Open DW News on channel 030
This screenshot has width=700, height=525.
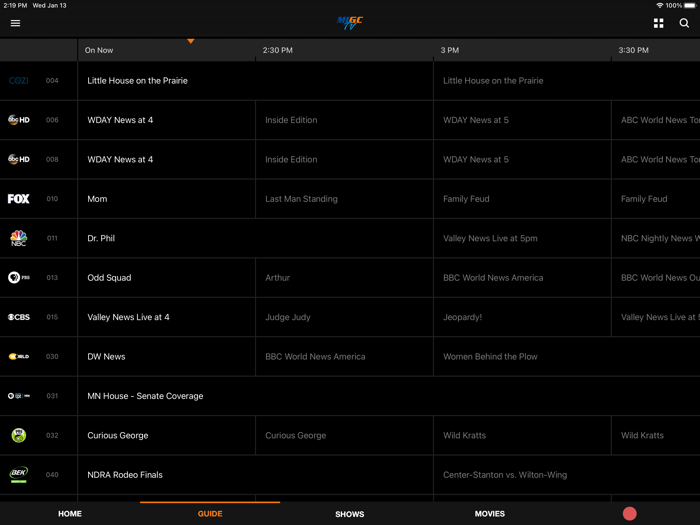pyautogui.click(x=167, y=356)
